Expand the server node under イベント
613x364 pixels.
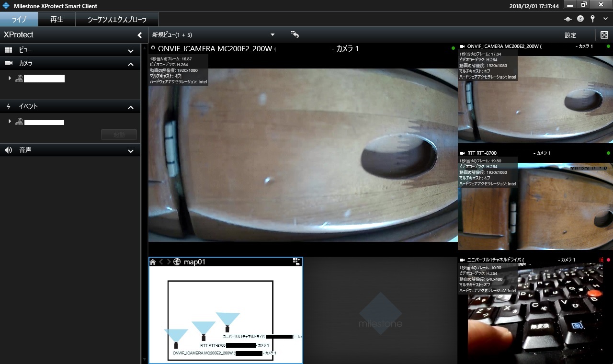click(10, 122)
